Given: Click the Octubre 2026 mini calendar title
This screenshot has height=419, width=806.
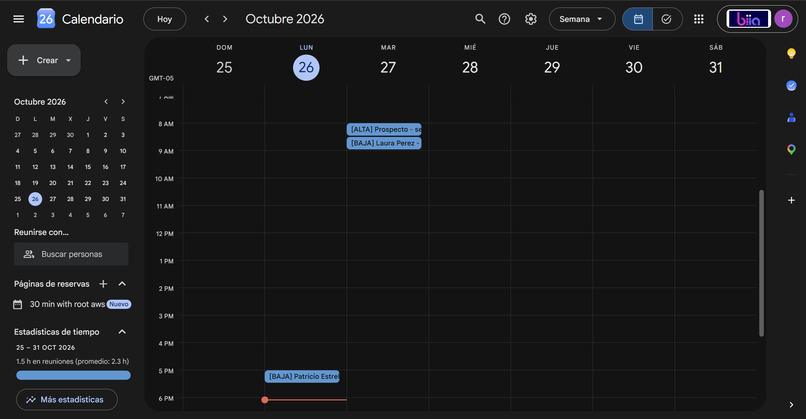Looking at the screenshot, I should point(40,102).
